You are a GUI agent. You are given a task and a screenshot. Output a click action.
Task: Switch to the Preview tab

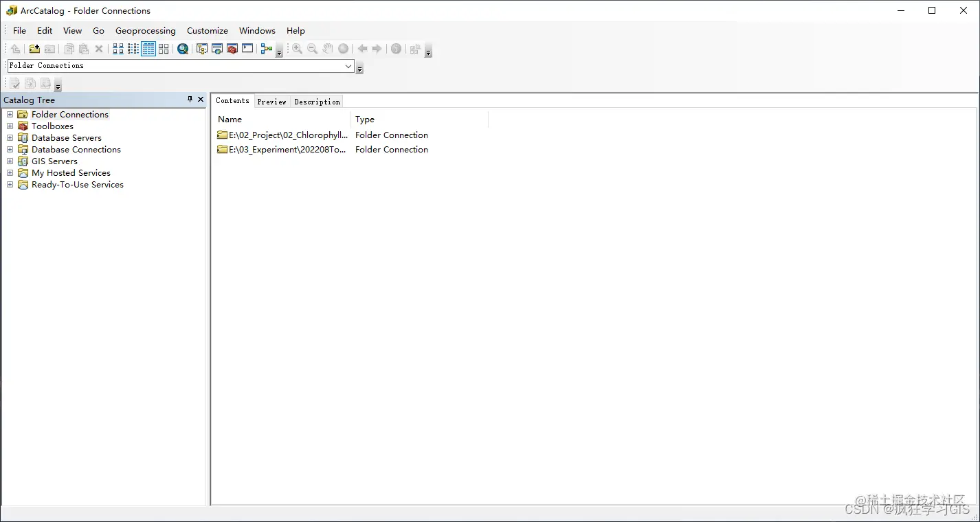click(271, 102)
